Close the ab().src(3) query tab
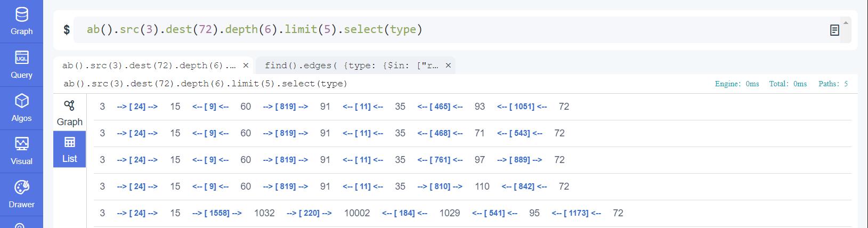Screen dimensions: 868x228 point(246,66)
